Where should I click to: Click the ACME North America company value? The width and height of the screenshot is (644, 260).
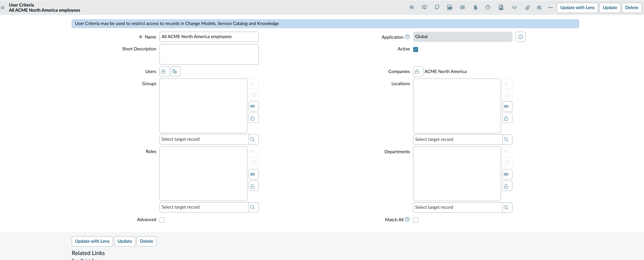(x=445, y=71)
